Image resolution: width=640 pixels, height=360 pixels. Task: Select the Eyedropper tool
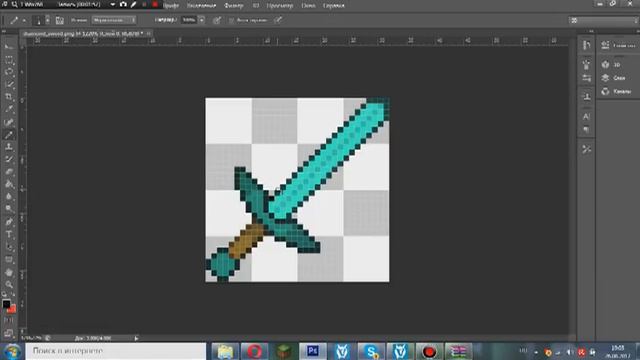click(x=9, y=109)
